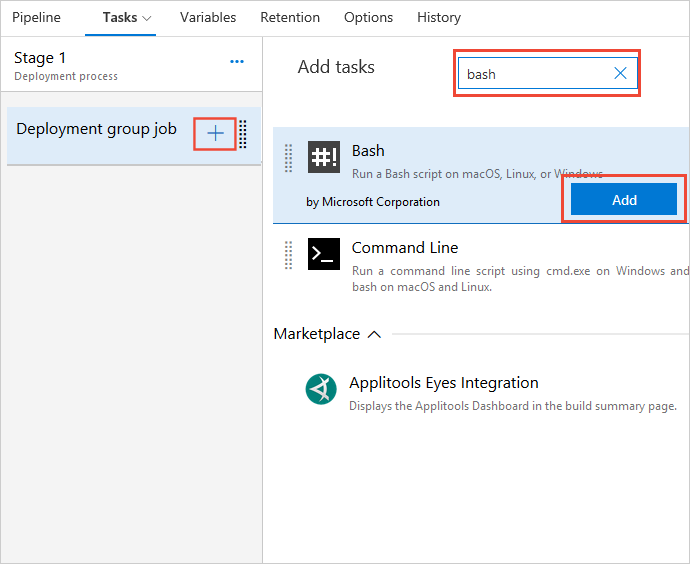Grab the Command Line task drag handle
Screen dimensions: 690x564
coord(289,254)
